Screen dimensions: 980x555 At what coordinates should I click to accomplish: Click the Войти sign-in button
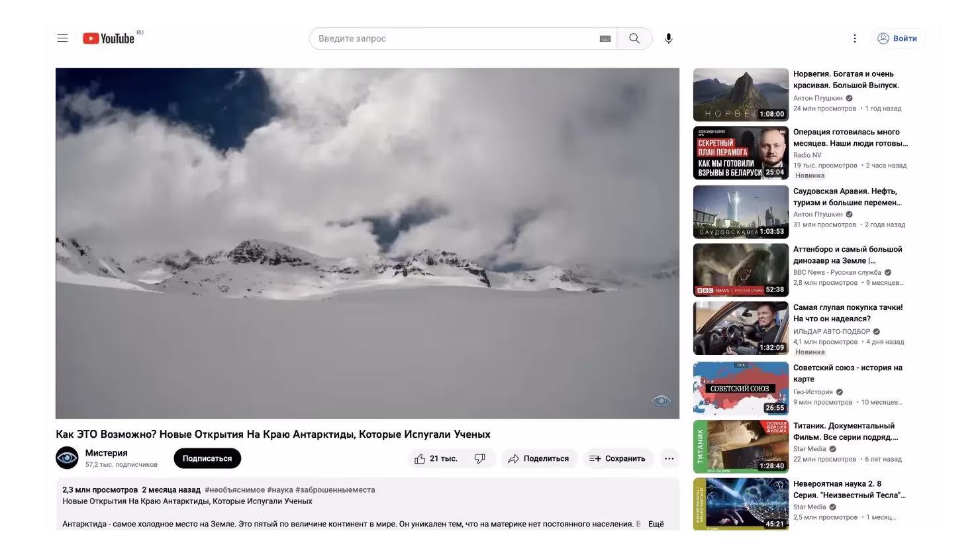tap(898, 38)
